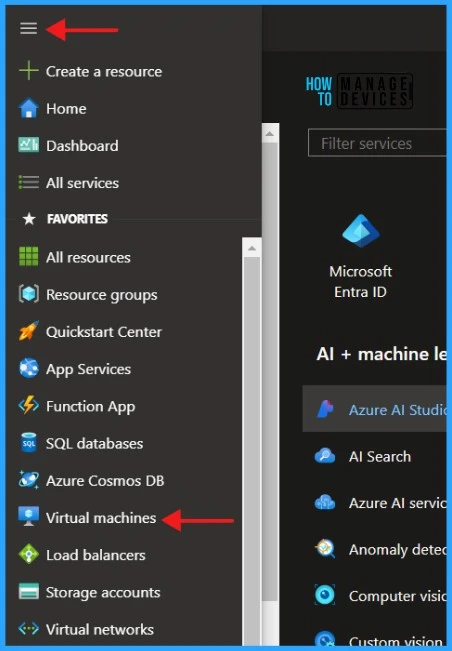Screen dimensions: 452x651
Task: Click in the Filter services search box
Action: click(377, 143)
